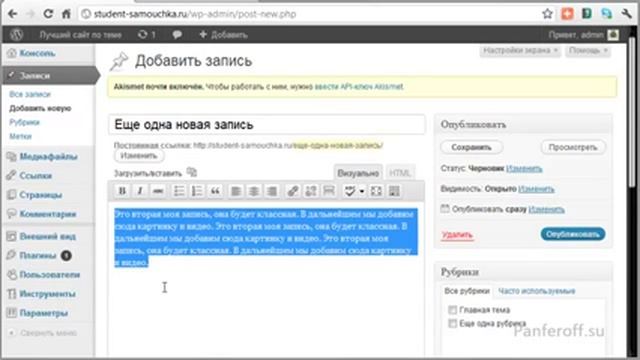Toggle fullscreen editing mode
This screenshot has width=640, height=360.
tap(376, 191)
